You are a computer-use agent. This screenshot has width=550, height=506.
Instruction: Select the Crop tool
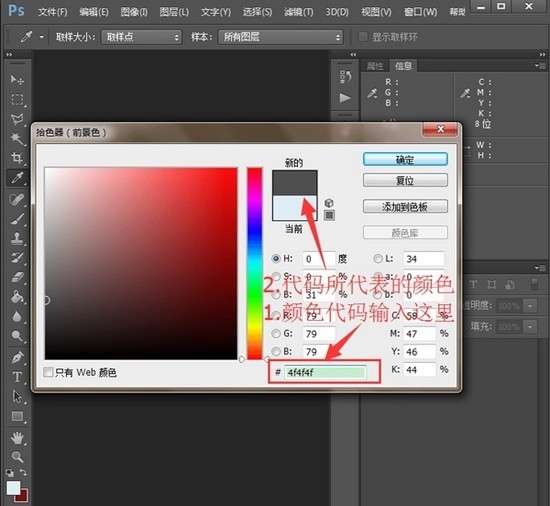tap(16, 158)
